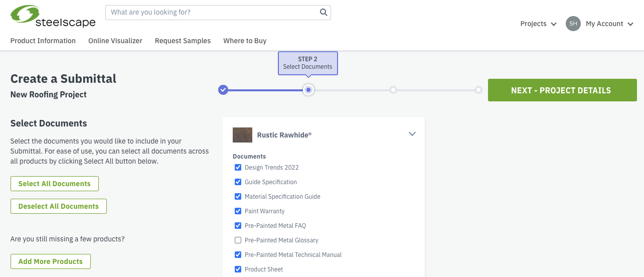The width and height of the screenshot is (644, 277).
Task: Uncheck Pre-Painted Metal Technical Manual checkbox
Action: pos(238,254)
